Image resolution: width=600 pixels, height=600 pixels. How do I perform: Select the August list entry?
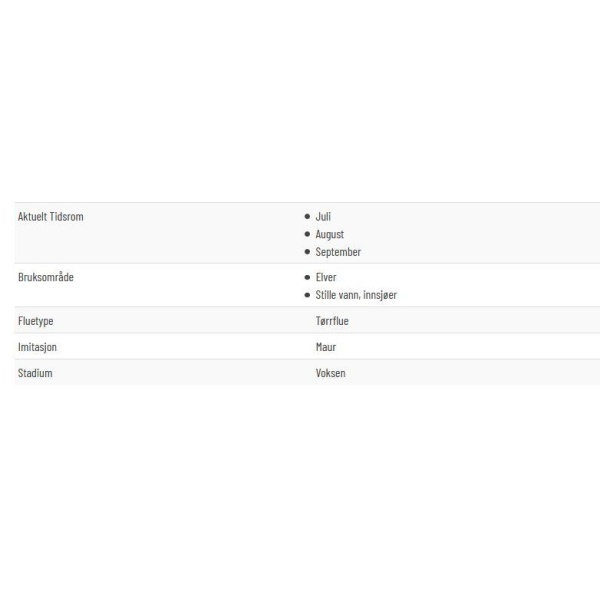[x=329, y=234]
